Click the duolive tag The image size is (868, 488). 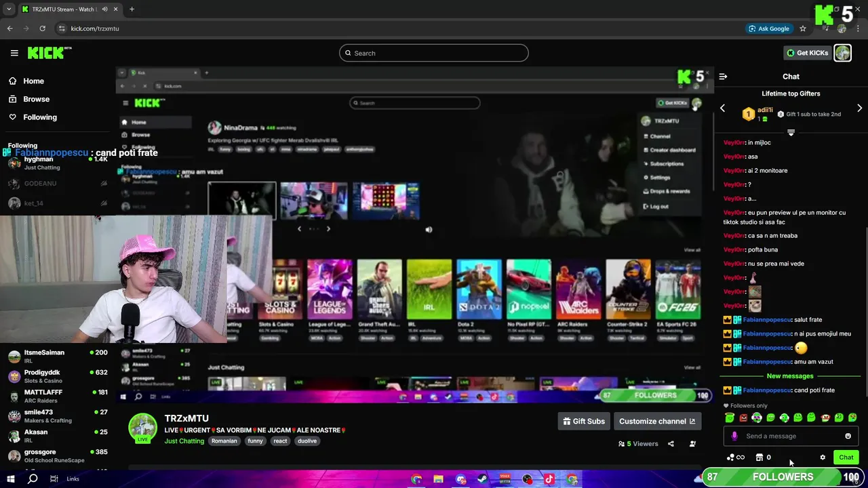click(x=307, y=441)
